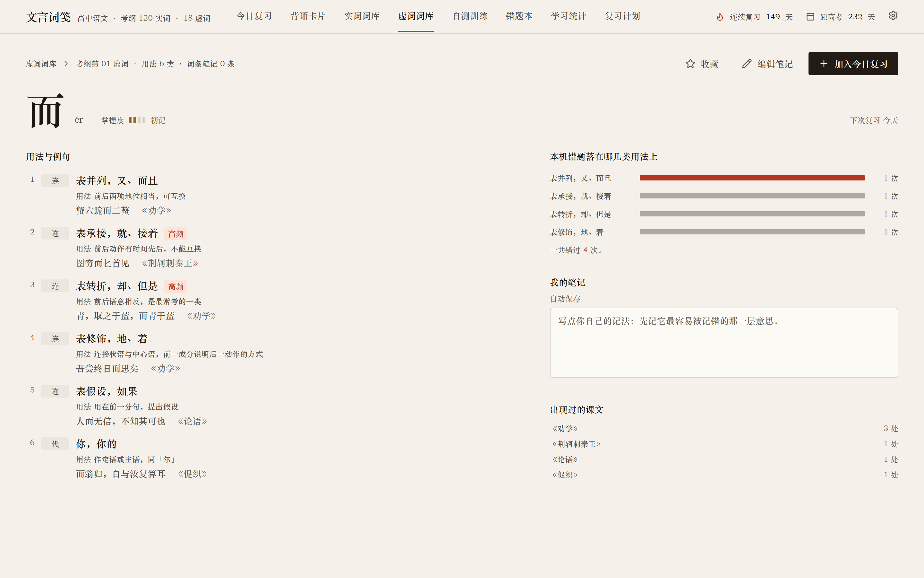Open the settings gear icon

coord(893,16)
